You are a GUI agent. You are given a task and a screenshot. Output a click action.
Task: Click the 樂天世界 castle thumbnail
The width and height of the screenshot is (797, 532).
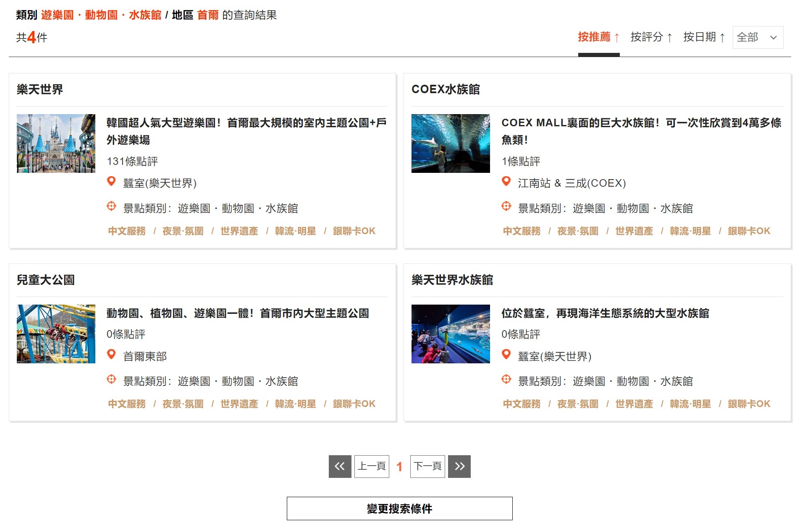[x=56, y=143]
